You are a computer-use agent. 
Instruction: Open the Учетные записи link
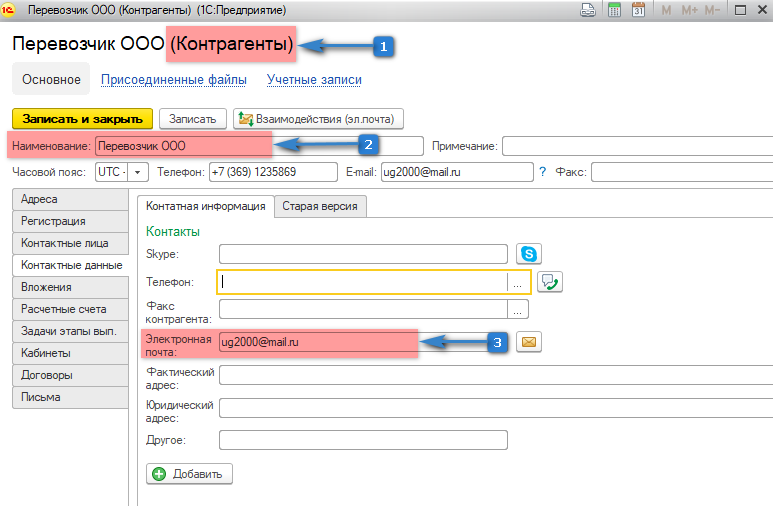point(314,79)
